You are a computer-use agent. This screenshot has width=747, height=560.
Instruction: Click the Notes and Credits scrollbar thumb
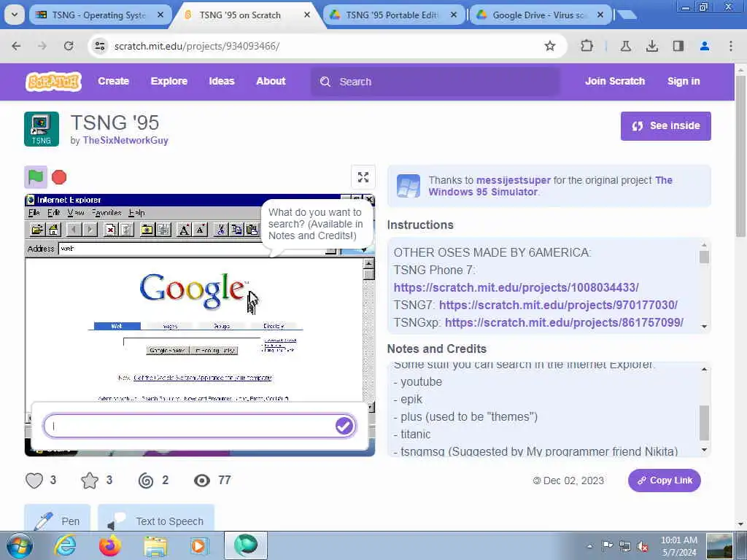(x=704, y=423)
